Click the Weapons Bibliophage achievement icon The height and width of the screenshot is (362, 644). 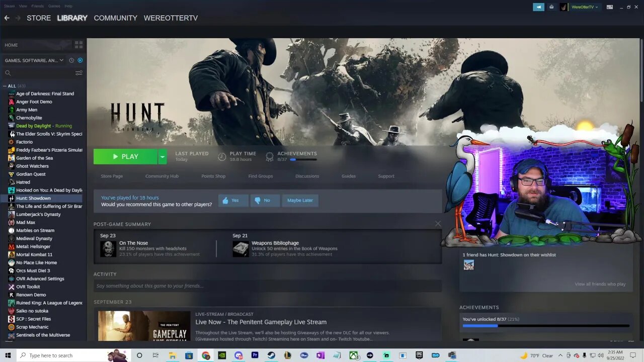tap(240, 248)
